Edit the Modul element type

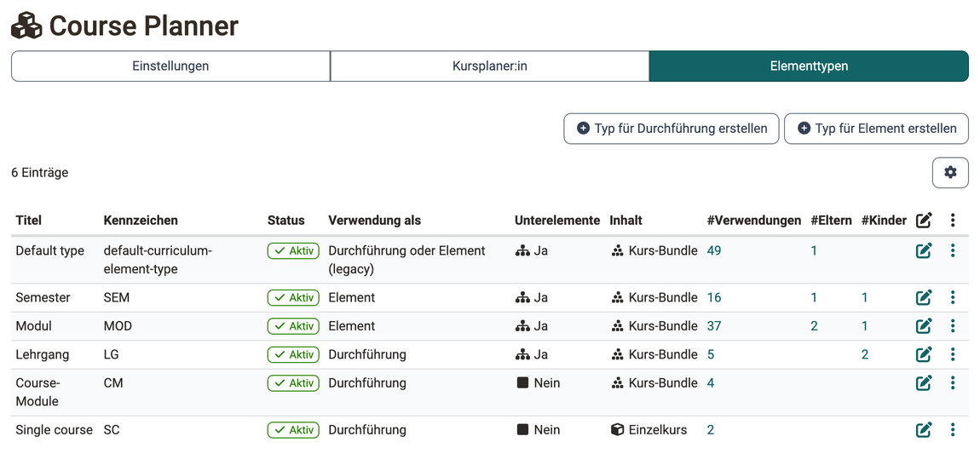point(924,325)
